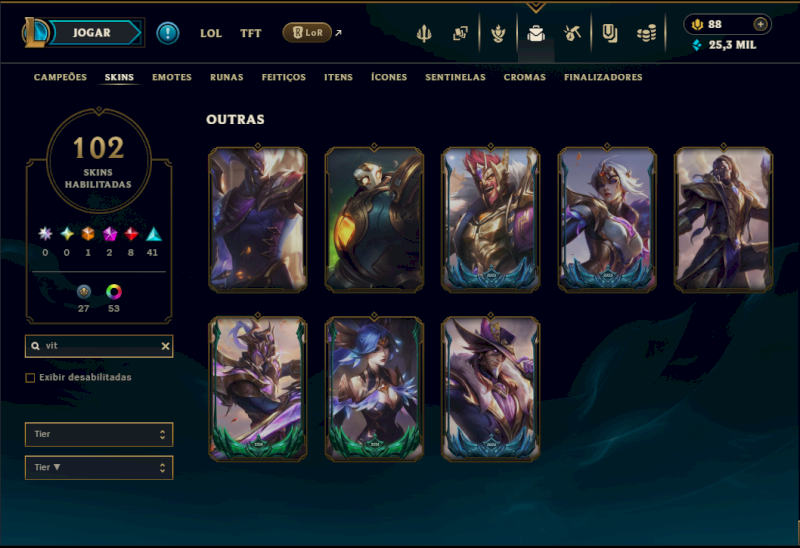Screen dimensions: 800x548
Task: Open the Collection briefcase icon
Action: click(x=536, y=34)
